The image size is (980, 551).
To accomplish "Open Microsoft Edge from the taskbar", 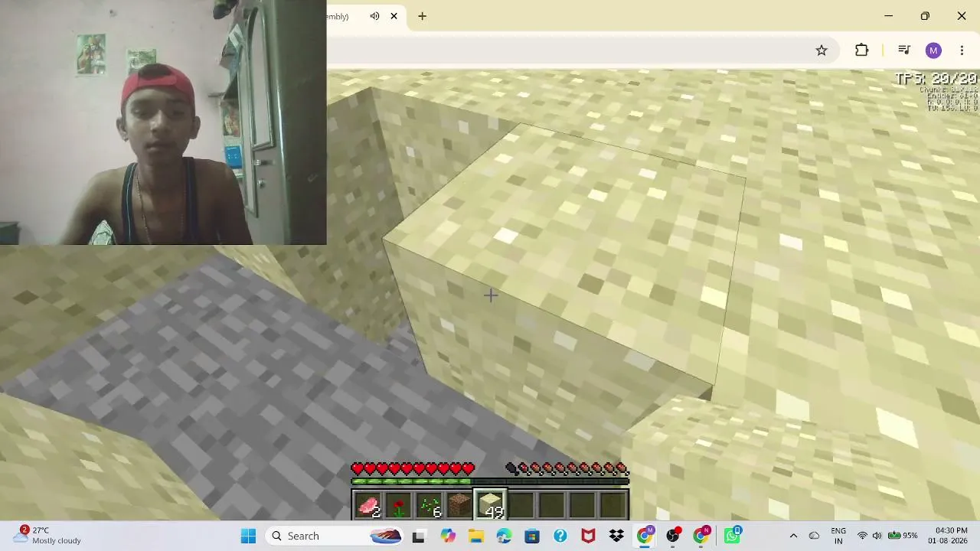I will click(x=504, y=536).
